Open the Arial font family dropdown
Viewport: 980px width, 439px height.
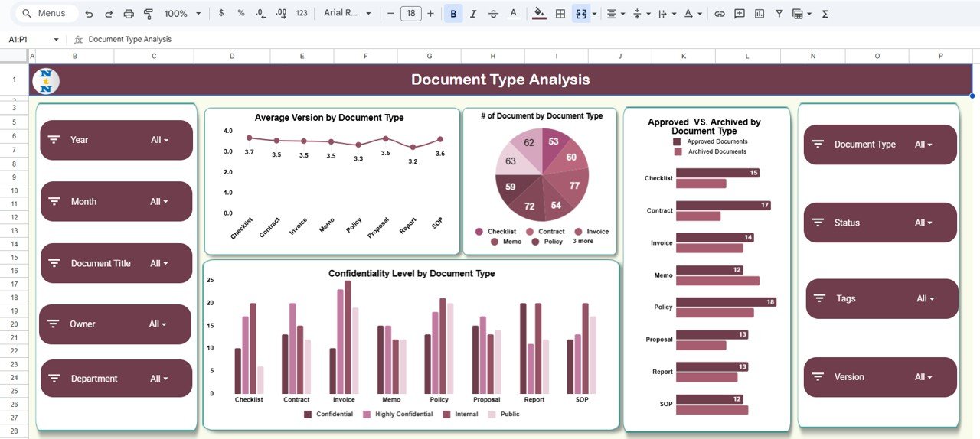point(348,14)
